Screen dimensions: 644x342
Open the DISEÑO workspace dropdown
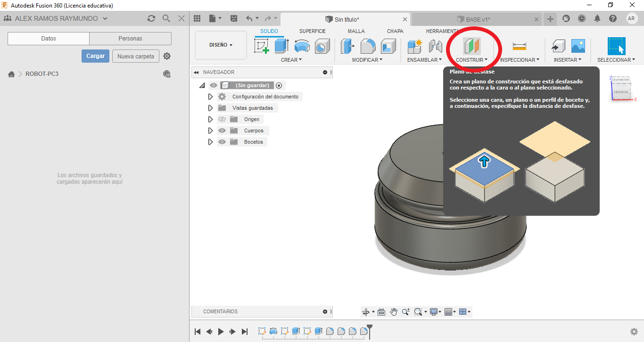[x=221, y=45]
